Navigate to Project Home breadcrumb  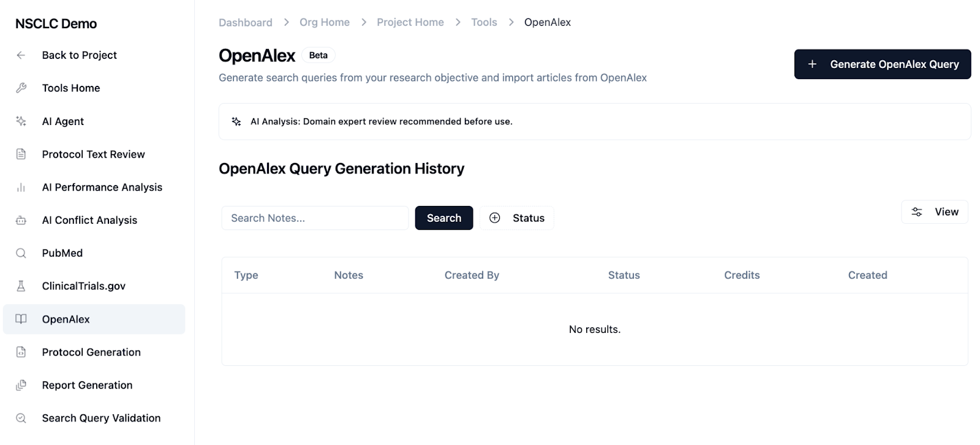pyautogui.click(x=410, y=23)
